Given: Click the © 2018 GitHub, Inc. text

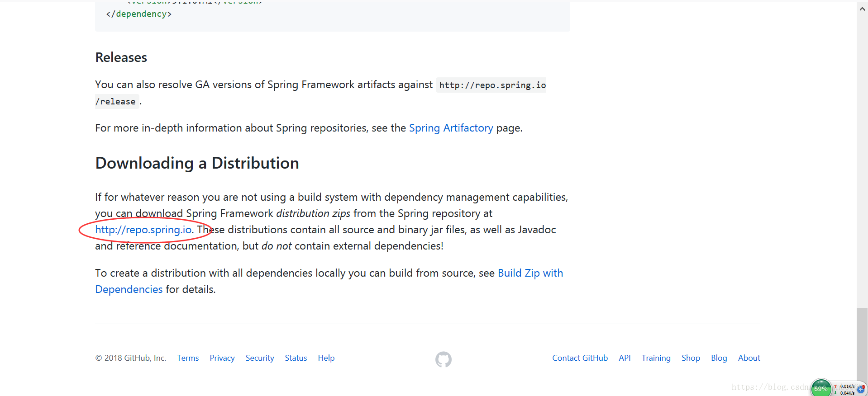Looking at the screenshot, I should [x=131, y=358].
